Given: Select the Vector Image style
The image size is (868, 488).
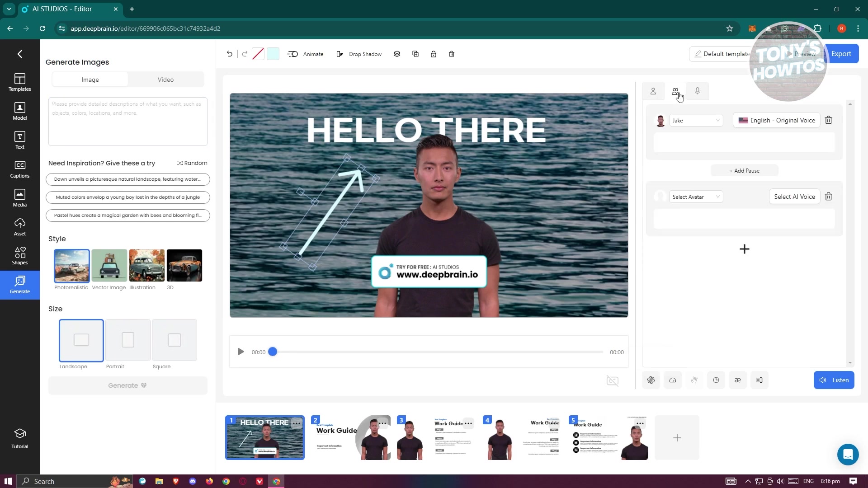Looking at the screenshot, I should point(109,266).
